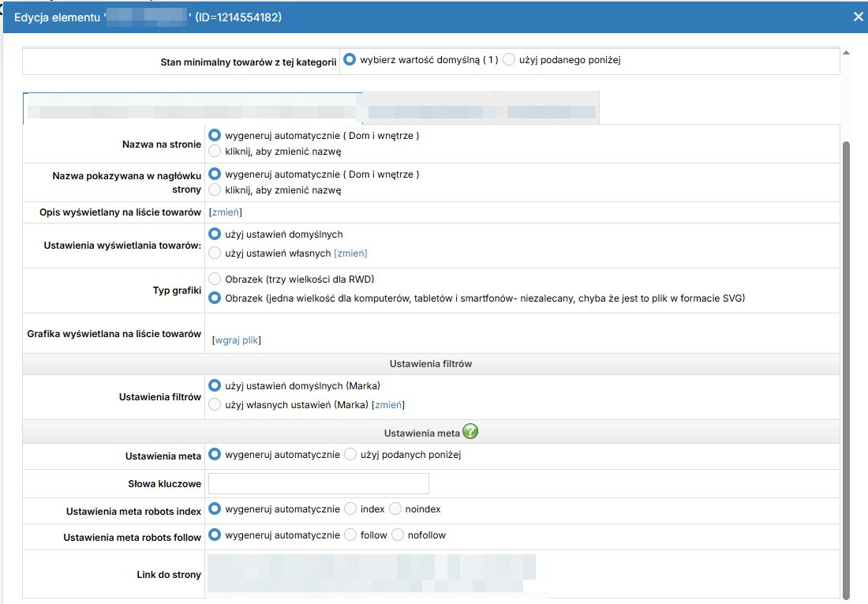The image size is (868, 604).
Task: Open the green help icon beside Ustawienia meta
Action: 470,431
